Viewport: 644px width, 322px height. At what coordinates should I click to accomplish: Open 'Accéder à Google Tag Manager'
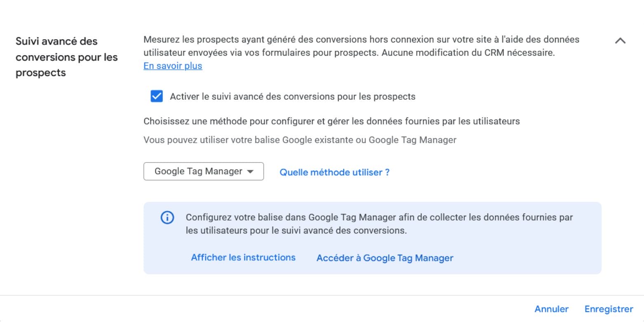(384, 258)
